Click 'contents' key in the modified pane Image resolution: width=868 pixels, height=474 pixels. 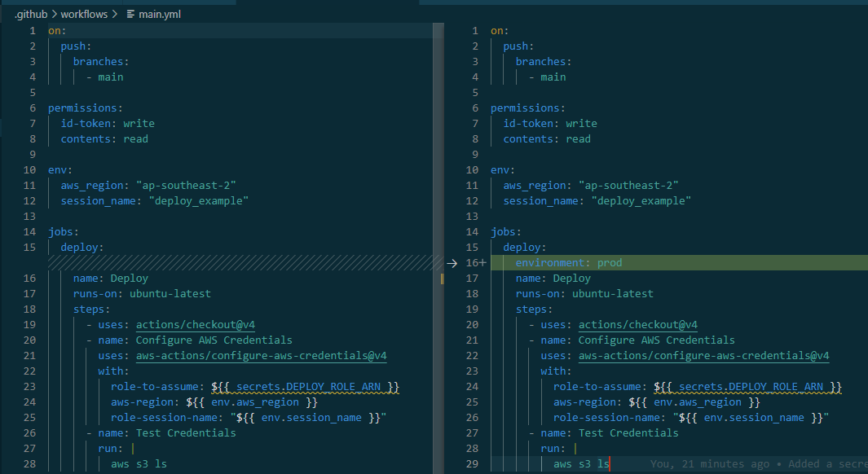tap(528, 138)
